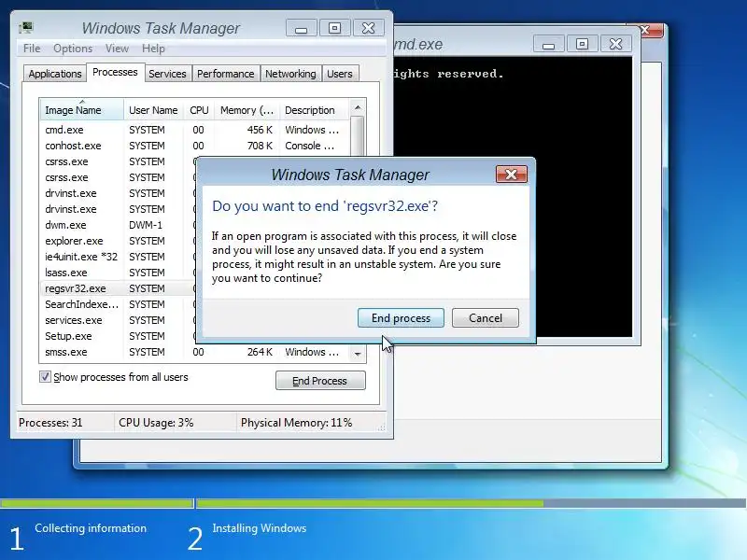Click process list scroll up arrow
Screen dimensions: 747x560
tap(358, 108)
